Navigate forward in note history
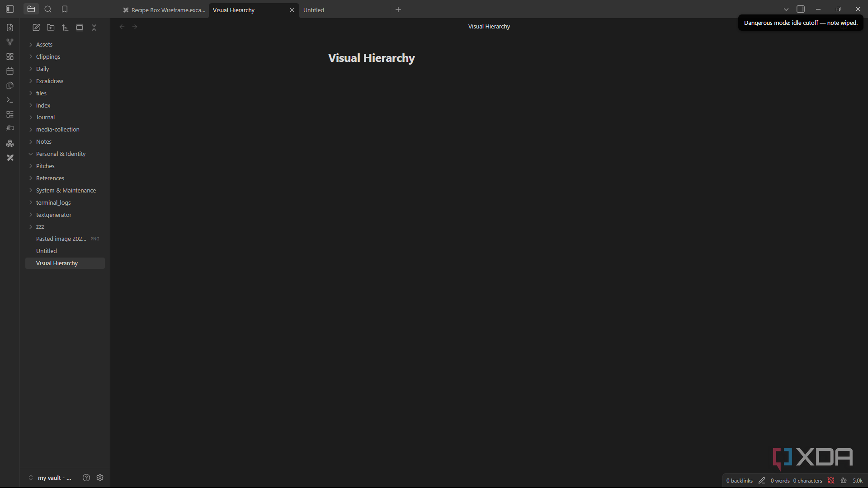Image resolution: width=868 pixels, height=488 pixels. click(x=135, y=27)
